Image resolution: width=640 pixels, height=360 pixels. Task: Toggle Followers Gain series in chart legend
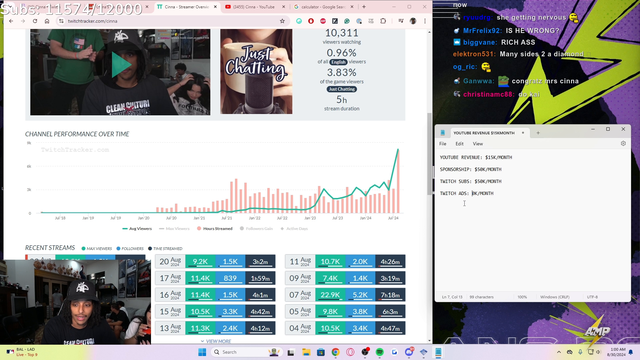pos(257,229)
